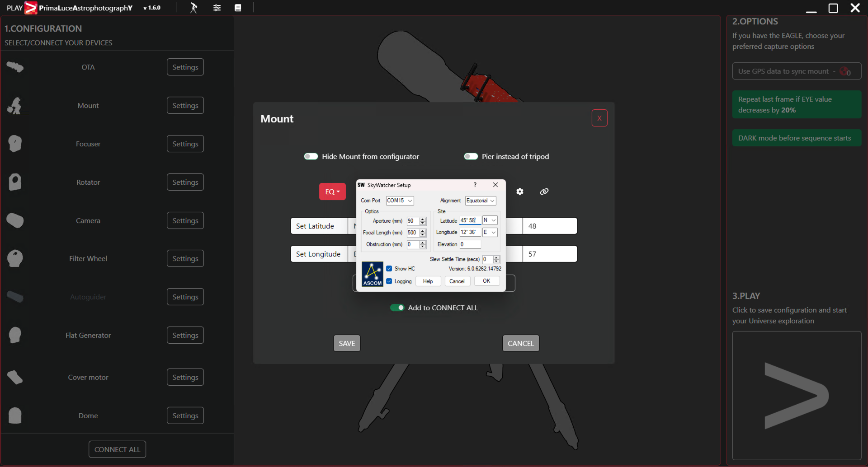The height and width of the screenshot is (467, 868).
Task: Open the manual book icon in toolbar
Action: (238, 8)
